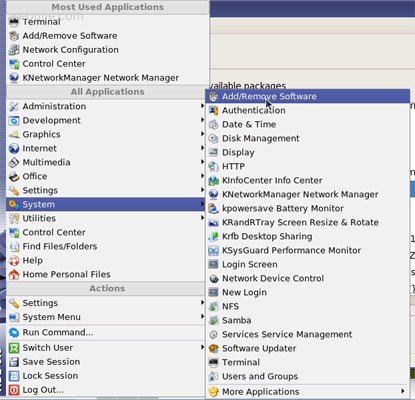
Task: Open Network Configuration from most used list
Action: click(x=108, y=50)
